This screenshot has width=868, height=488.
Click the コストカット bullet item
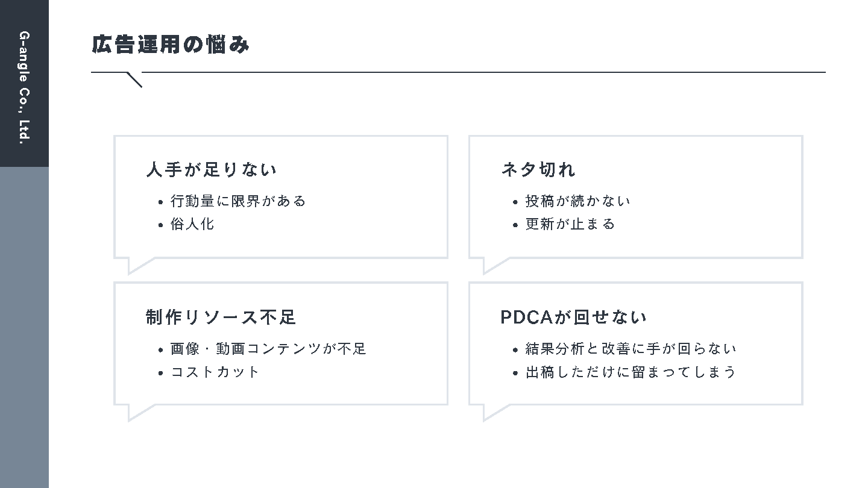click(215, 372)
